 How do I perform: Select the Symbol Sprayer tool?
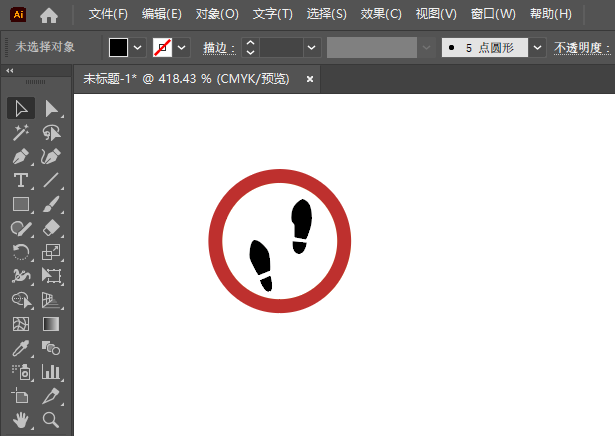(21, 372)
